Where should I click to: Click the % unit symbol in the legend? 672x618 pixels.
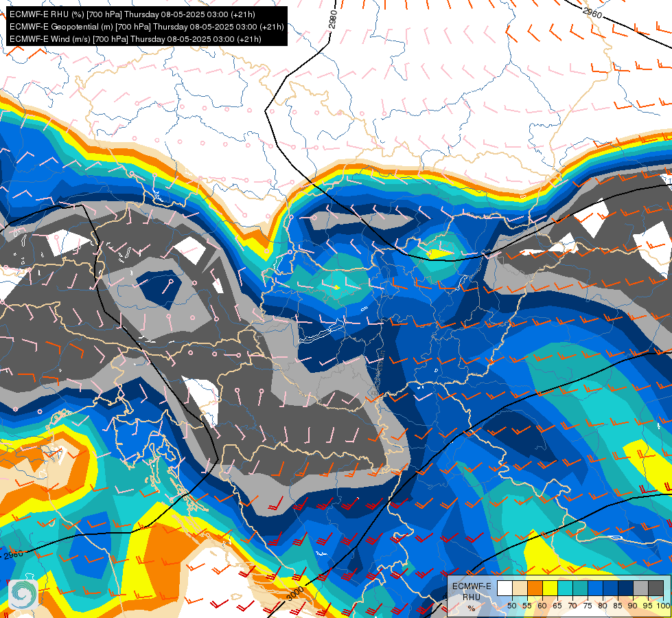(472, 608)
